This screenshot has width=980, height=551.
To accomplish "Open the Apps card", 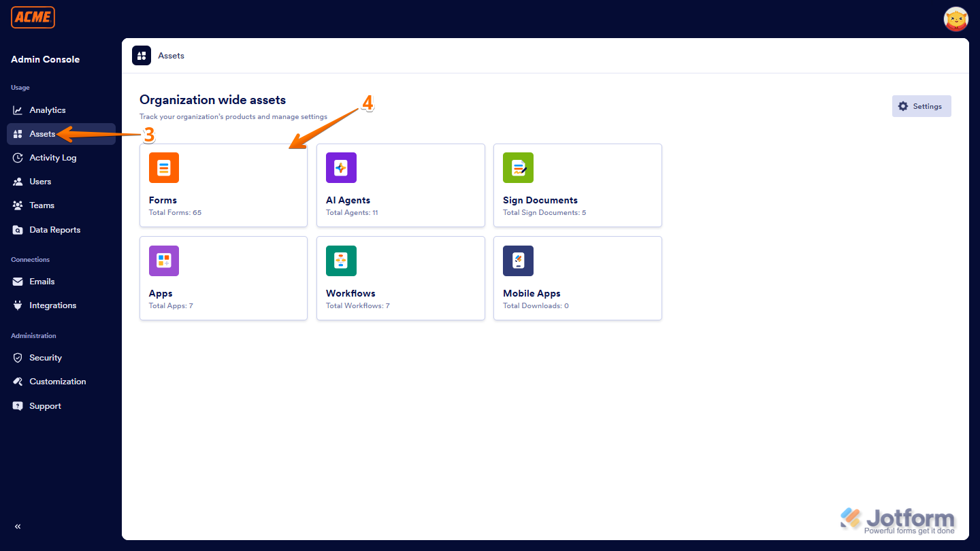I will coord(223,278).
